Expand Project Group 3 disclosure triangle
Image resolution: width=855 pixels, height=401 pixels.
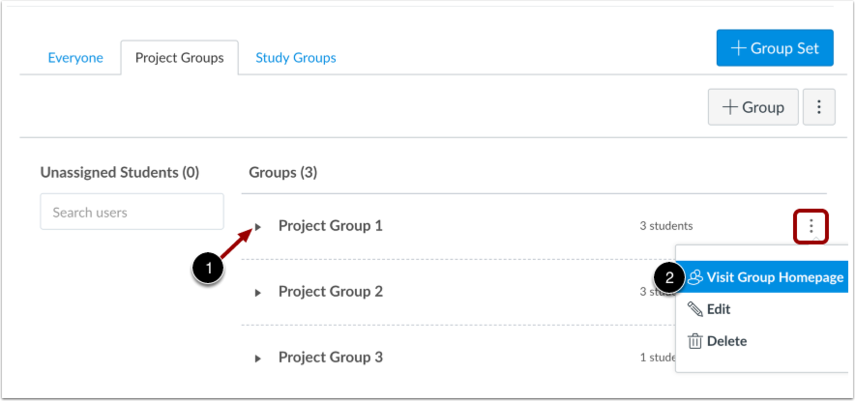[x=258, y=358]
